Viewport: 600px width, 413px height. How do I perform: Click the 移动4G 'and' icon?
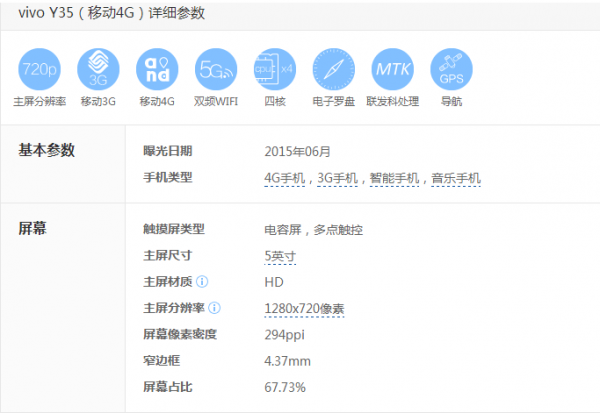tap(157, 69)
